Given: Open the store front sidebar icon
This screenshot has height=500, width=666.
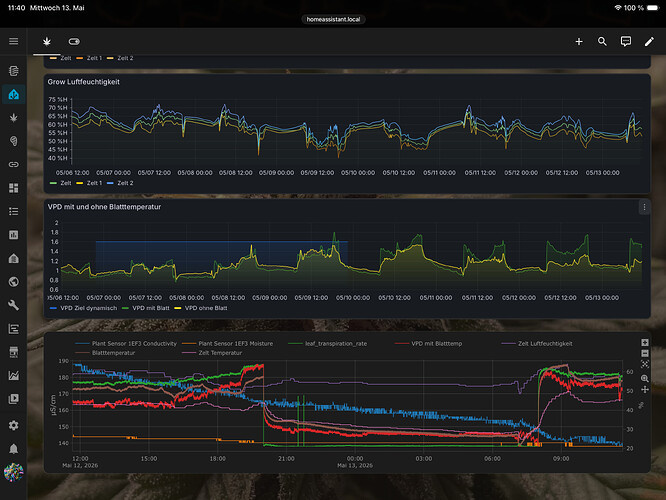Looking at the screenshot, I should (x=14, y=352).
